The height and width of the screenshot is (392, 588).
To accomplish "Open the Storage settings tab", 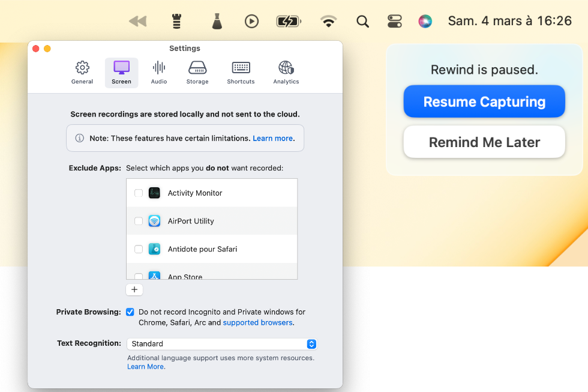I will click(197, 73).
